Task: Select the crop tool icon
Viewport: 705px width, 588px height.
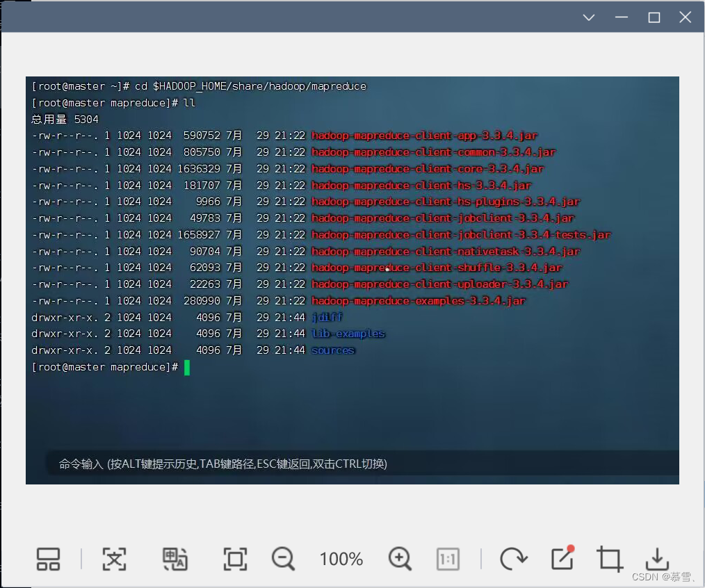Action: coord(609,559)
